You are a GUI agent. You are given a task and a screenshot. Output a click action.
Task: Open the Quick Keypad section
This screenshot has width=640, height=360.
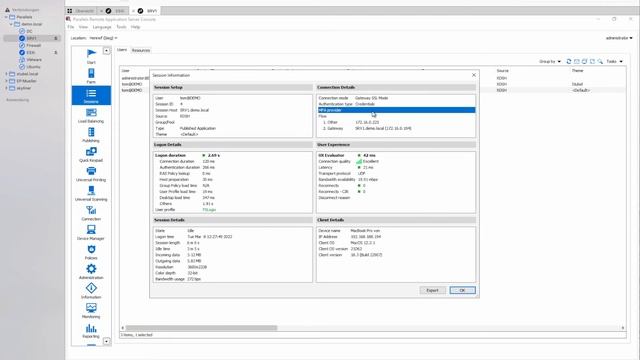click(91, 154)
